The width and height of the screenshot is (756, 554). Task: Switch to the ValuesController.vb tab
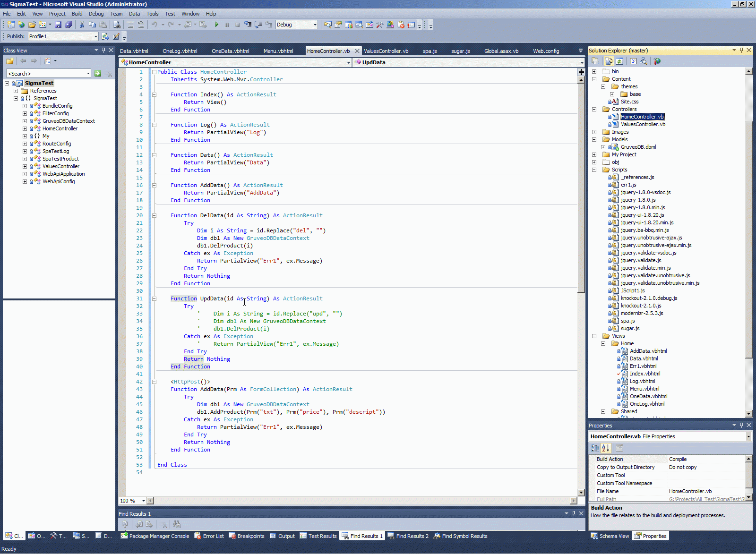tap(386, 51)
